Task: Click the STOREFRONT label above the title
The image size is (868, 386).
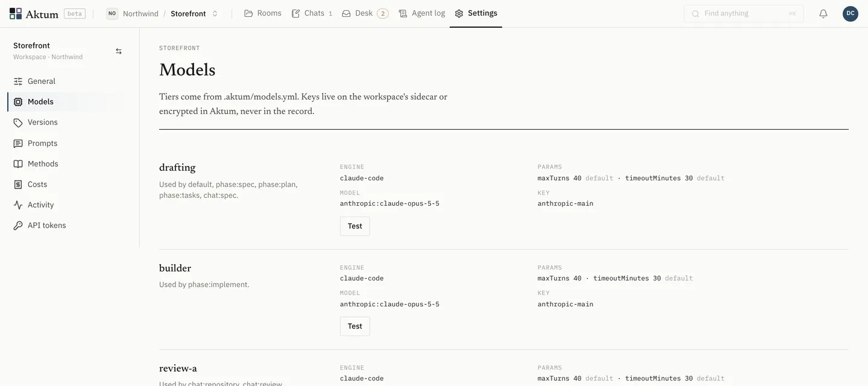Action: [180, 48]
